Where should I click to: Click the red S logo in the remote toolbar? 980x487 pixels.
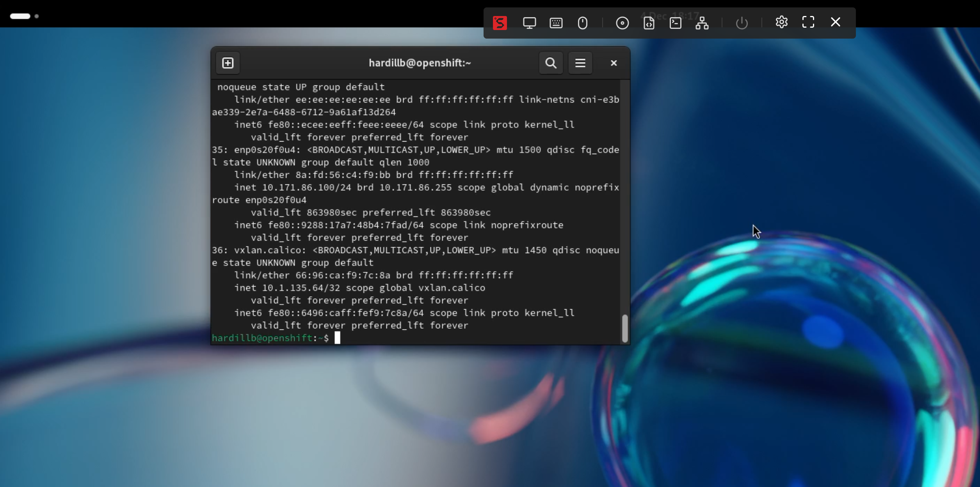click(x=500, y=23)
